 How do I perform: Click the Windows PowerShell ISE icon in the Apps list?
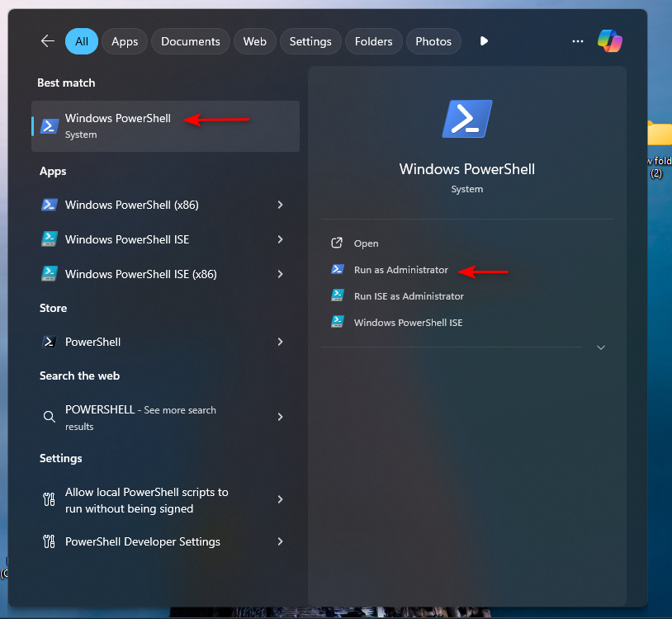(x=50, y=239)
